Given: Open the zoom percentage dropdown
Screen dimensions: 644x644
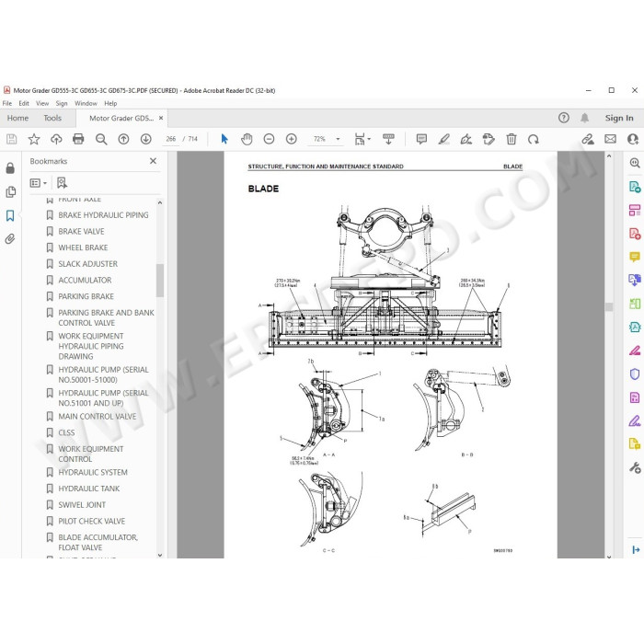Looking at the screenshot, I should point(338,139).
